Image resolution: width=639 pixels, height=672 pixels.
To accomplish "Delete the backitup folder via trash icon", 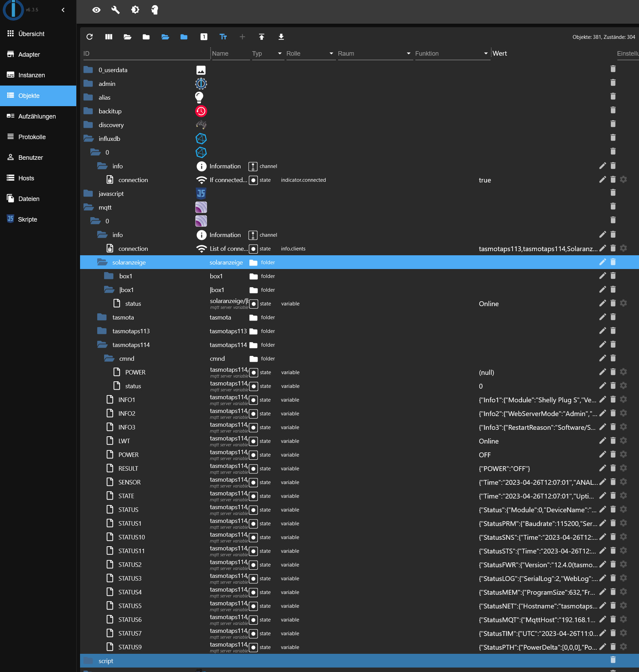I will tap(613, 110).
